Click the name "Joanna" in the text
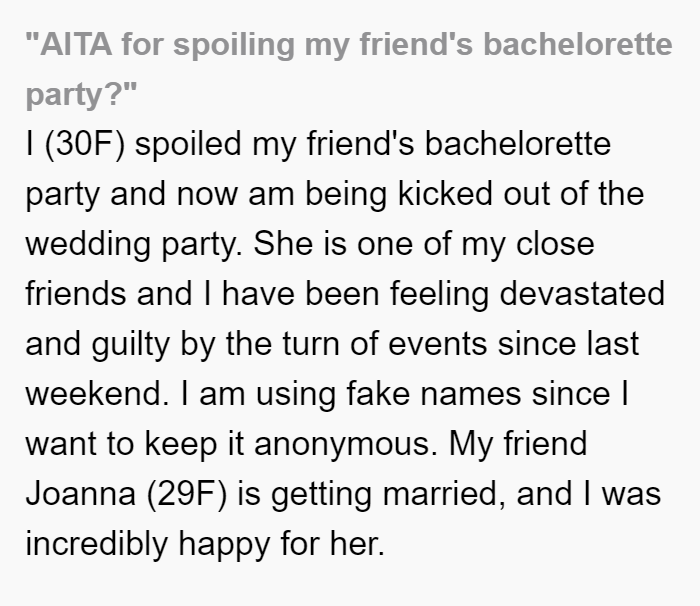 coord(80,494)
